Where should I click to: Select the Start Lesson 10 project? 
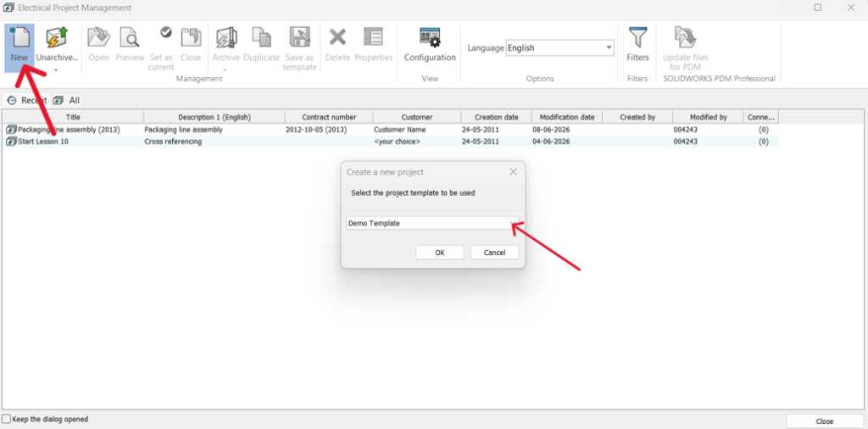pos(391,142)
